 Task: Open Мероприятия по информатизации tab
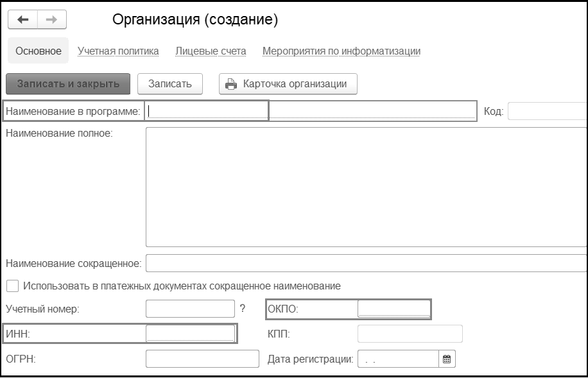click(x=342, y=51)
